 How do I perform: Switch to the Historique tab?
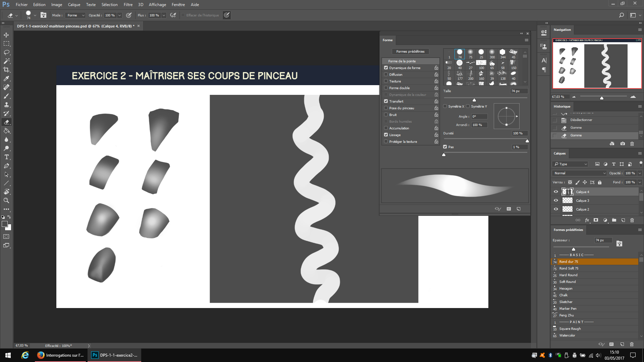tap(562, 106)
